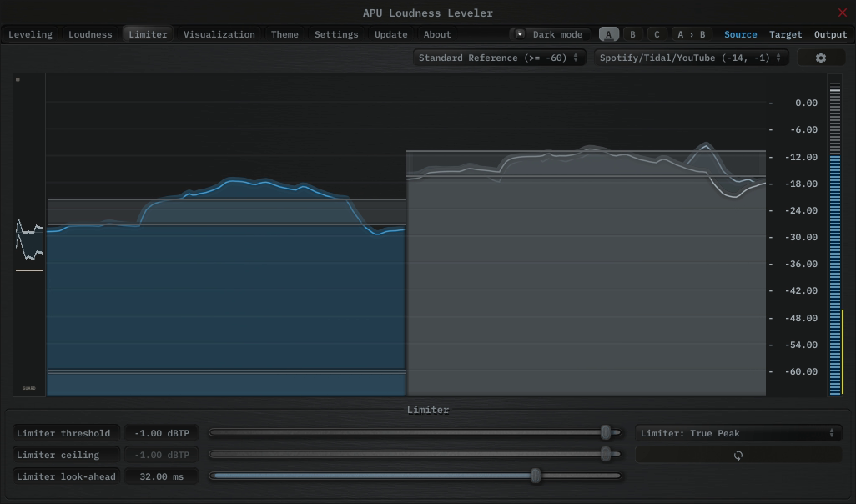Click the Limiter look-ahead slider handle
Screen dimensions: 856x504
pos(536,476)
